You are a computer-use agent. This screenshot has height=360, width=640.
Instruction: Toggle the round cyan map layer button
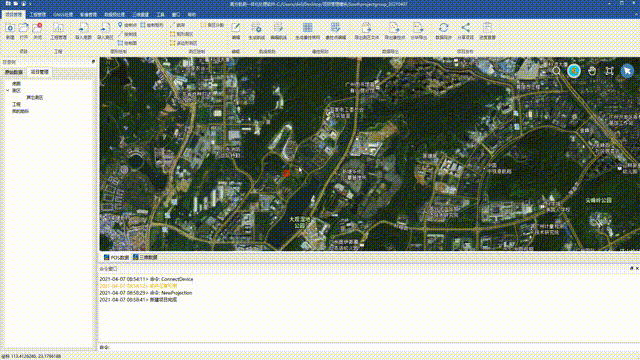pos(574,71)
